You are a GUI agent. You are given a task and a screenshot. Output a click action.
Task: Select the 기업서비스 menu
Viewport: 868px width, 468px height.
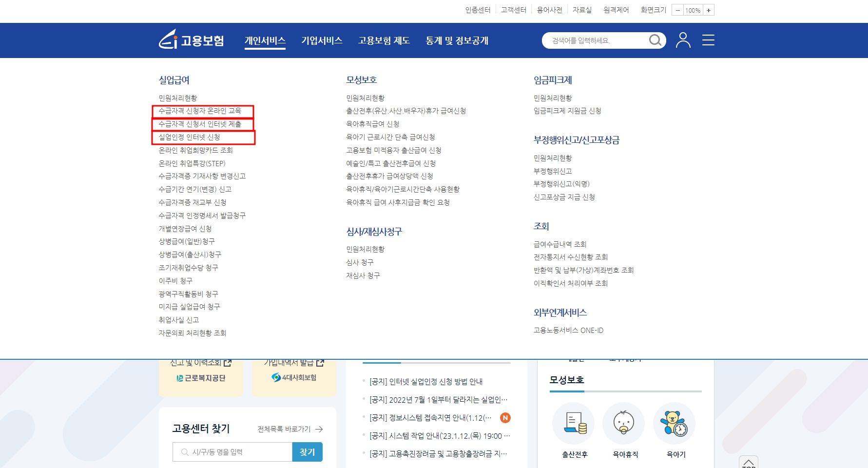pyautogui.click(x=322, y=40)
